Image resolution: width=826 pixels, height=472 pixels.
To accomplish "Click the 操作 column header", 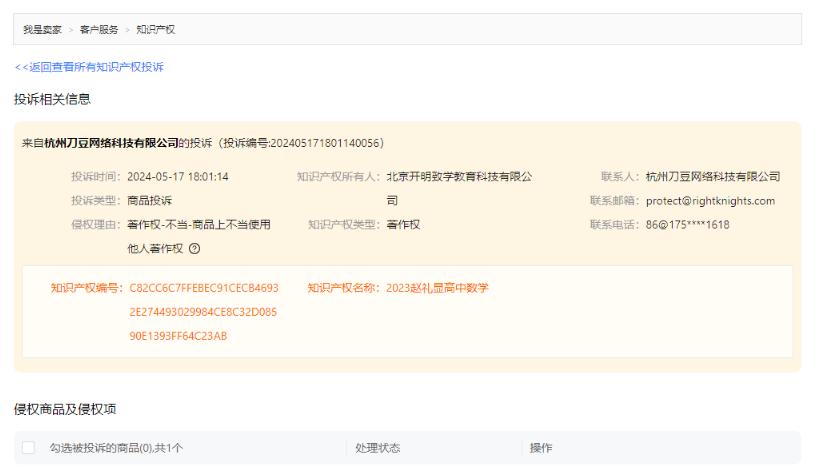I will [540, 448].
